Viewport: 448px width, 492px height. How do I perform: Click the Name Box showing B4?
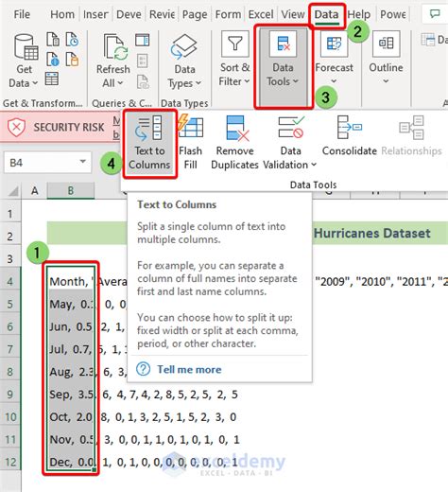pyautogui.click(x=41, y=163)
